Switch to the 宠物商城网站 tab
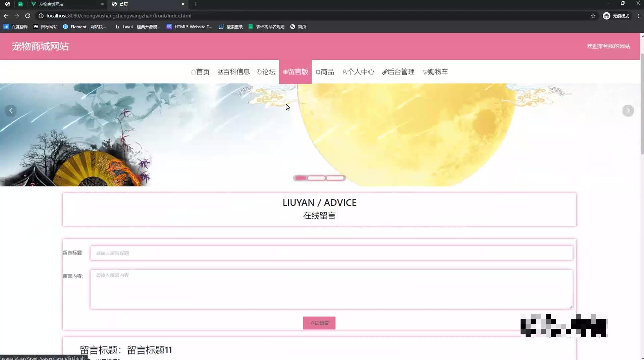The width and height of the screenshot is (644, 360). (x=67, y=4)
